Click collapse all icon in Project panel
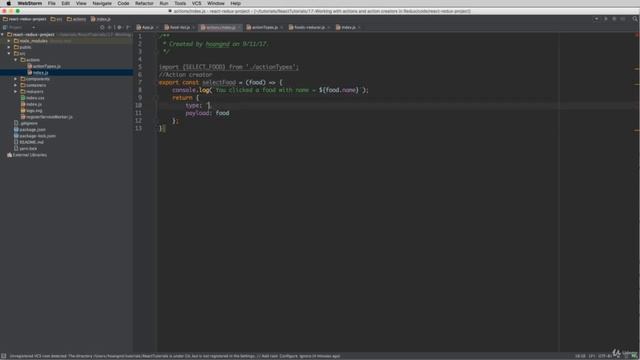Screen dimensions: 640x360 coord(110,27)
